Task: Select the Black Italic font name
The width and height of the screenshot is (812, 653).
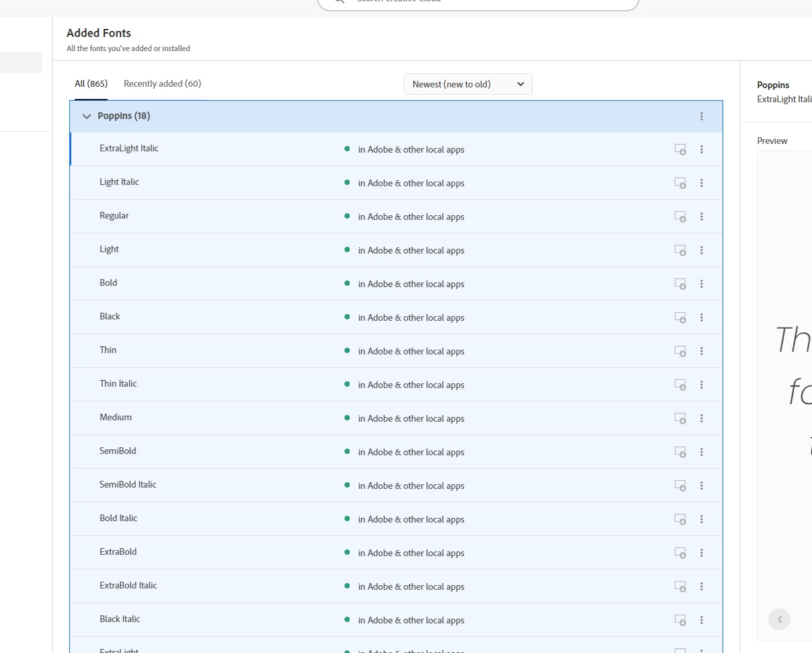Action: [120, 619]
